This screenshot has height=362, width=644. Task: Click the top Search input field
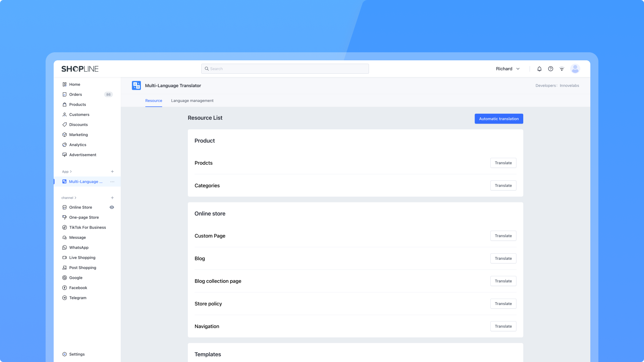285,69
